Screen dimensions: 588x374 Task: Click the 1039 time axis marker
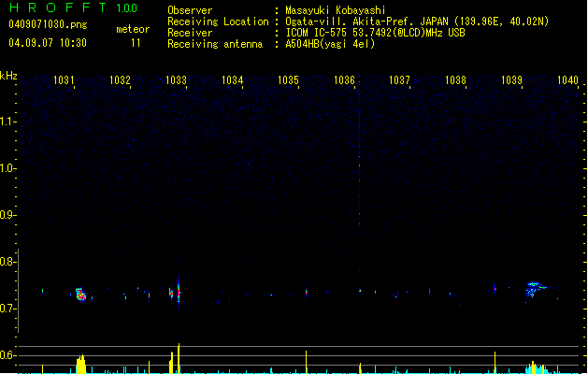[x=511, y=79]
